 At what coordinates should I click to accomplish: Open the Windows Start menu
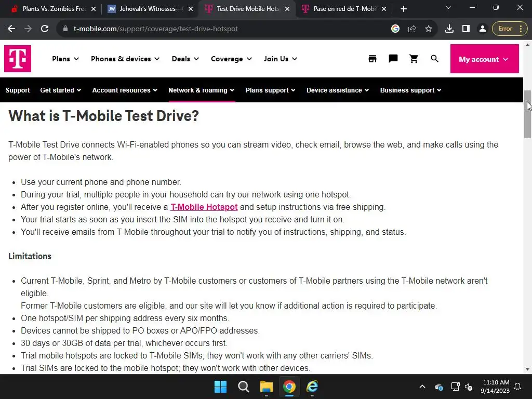(x=220, y=387)
